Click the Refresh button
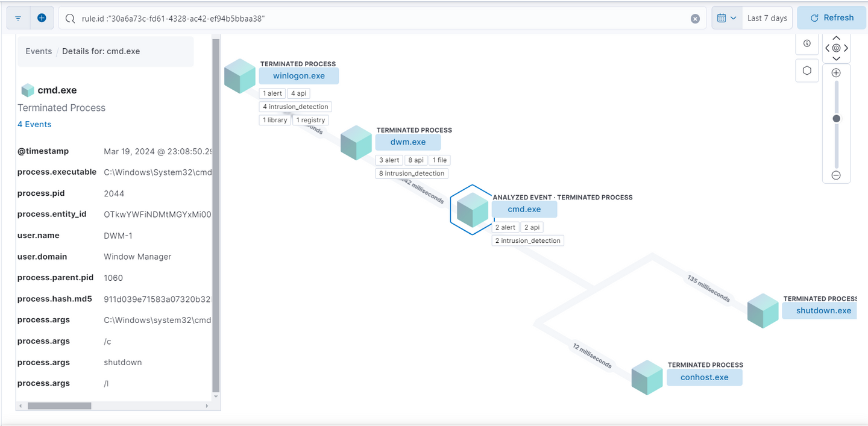Image resolution: width=868 pixels, height=426 pixels. pos(832,18)
